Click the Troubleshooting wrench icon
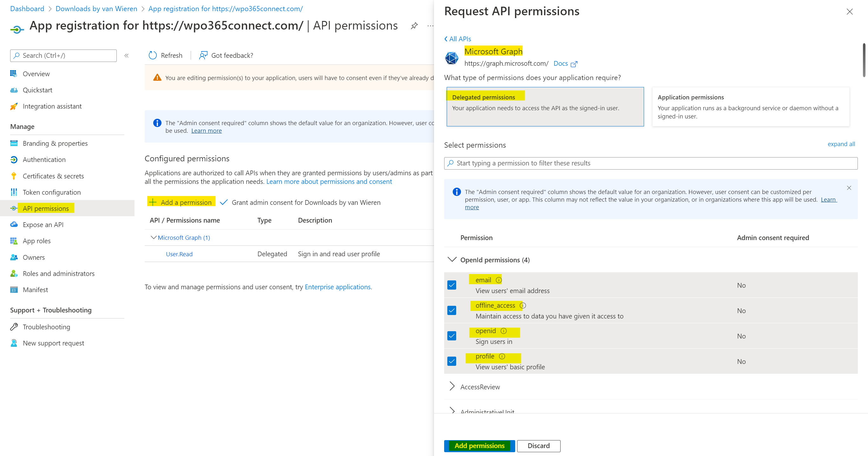 pos(13,327)
